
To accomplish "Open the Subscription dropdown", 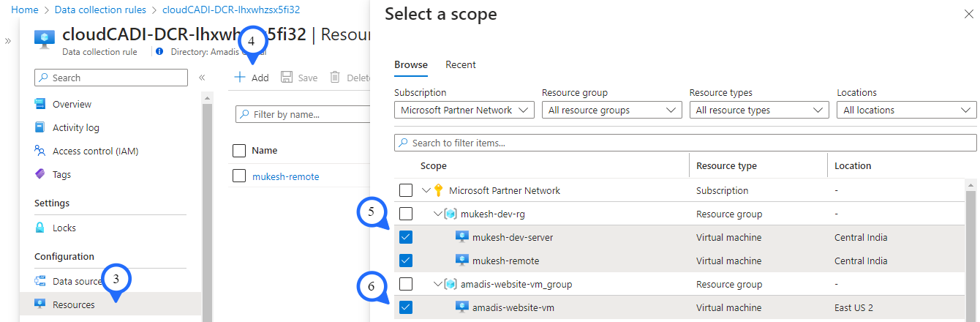I will pyautogui.click(x=464, y=110).
